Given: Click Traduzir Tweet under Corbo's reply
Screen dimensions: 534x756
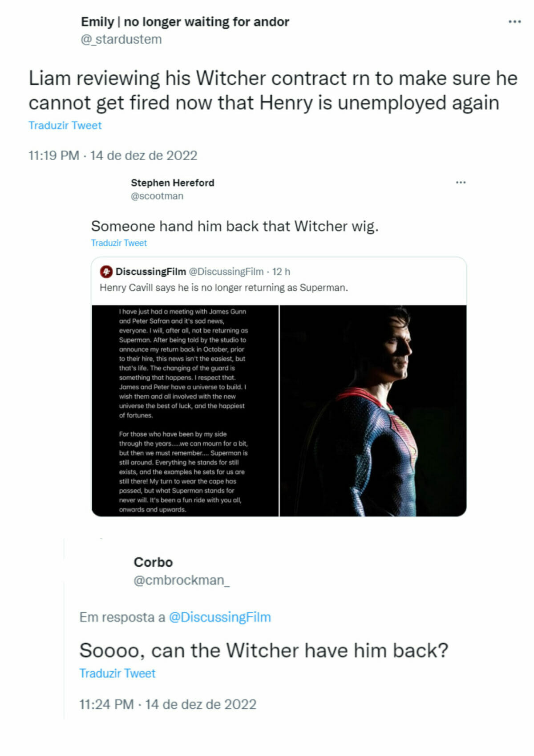Looking at the screenshot, I should [117, 673].
